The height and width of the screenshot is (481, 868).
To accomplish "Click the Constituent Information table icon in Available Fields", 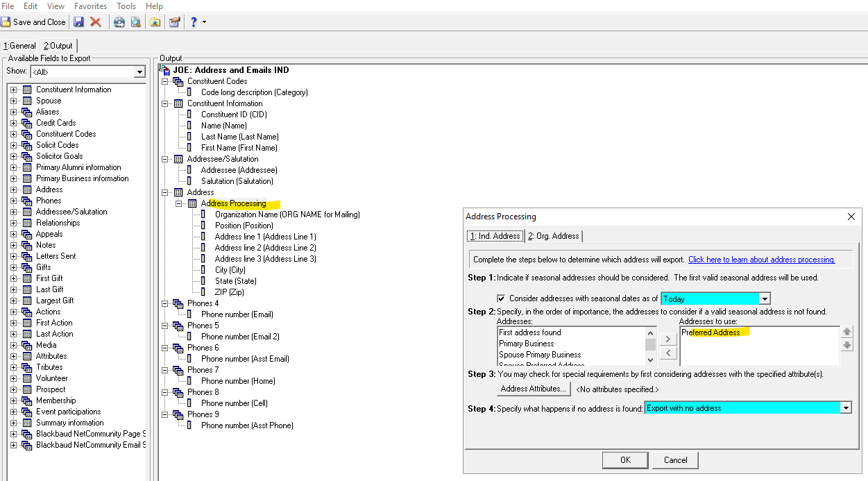I will (27, 90).
